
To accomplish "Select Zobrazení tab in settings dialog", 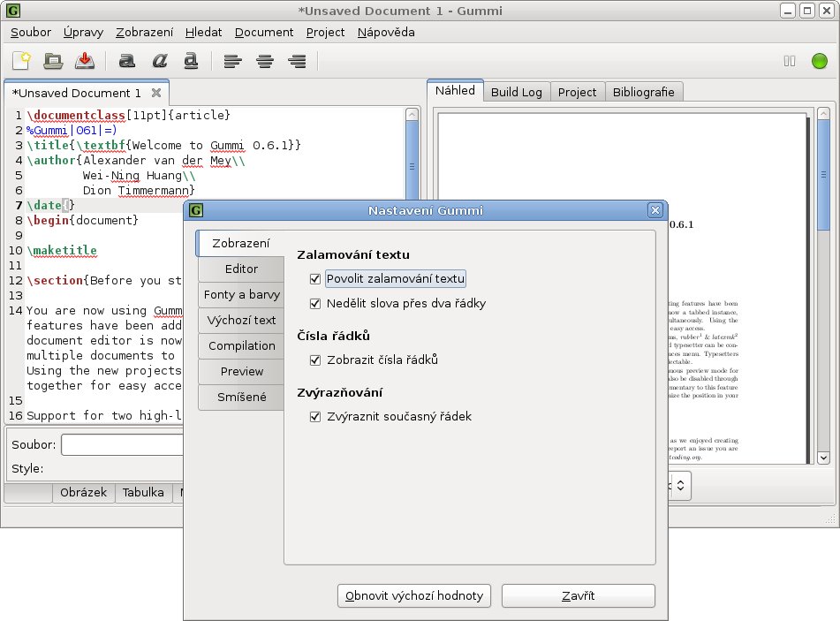I will 240,243.
